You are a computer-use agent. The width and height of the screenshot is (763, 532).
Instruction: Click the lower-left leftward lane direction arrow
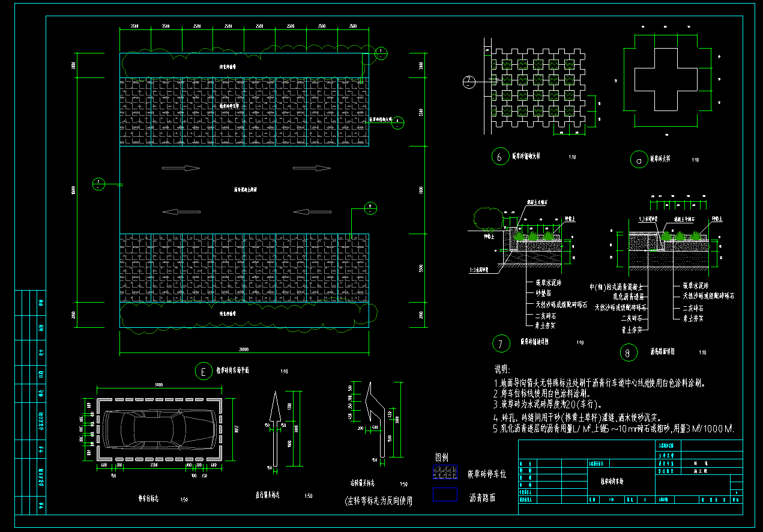click(181, 211)
